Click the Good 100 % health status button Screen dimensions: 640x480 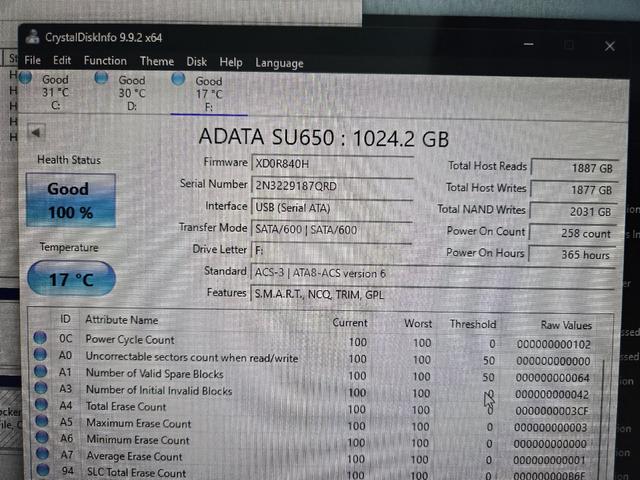click(x=71, y=200)
